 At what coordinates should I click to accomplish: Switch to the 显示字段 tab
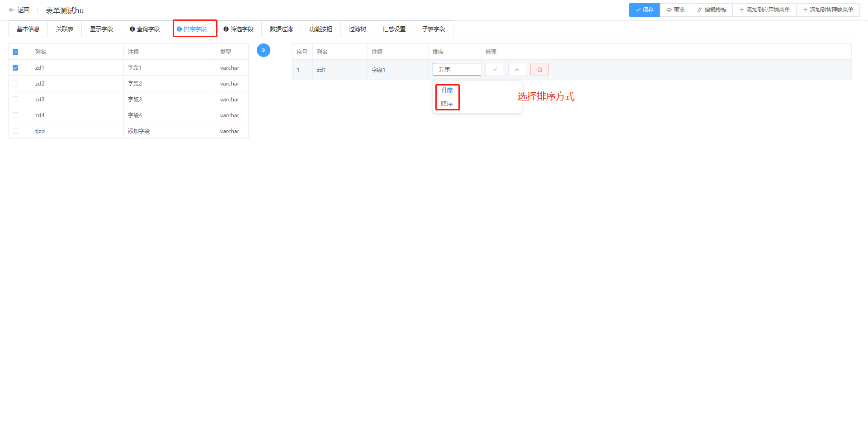click(x=101, y=29)
